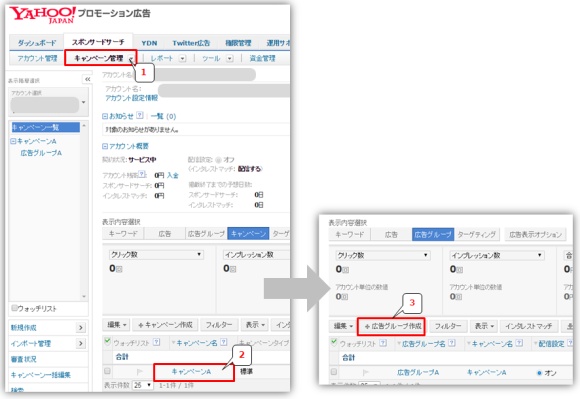
Task: Click help icon beside ウォッチリスト in ad group table
Action: pos(383,343)
